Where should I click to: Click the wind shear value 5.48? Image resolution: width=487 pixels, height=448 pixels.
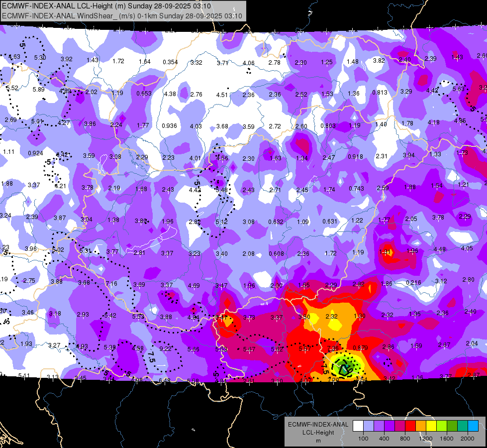click(x=221, y=190)
